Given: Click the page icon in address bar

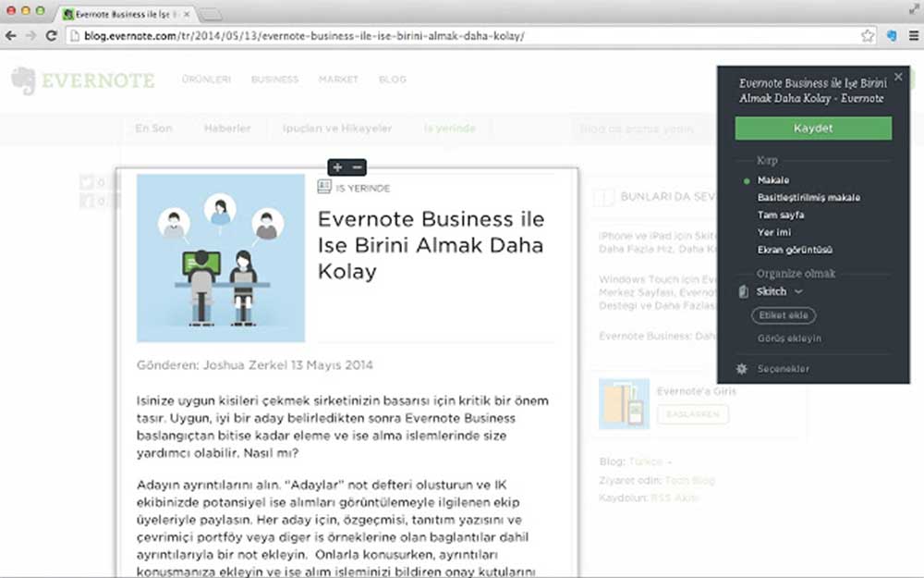Looking at the screenshot, I should tap(74, 36).
